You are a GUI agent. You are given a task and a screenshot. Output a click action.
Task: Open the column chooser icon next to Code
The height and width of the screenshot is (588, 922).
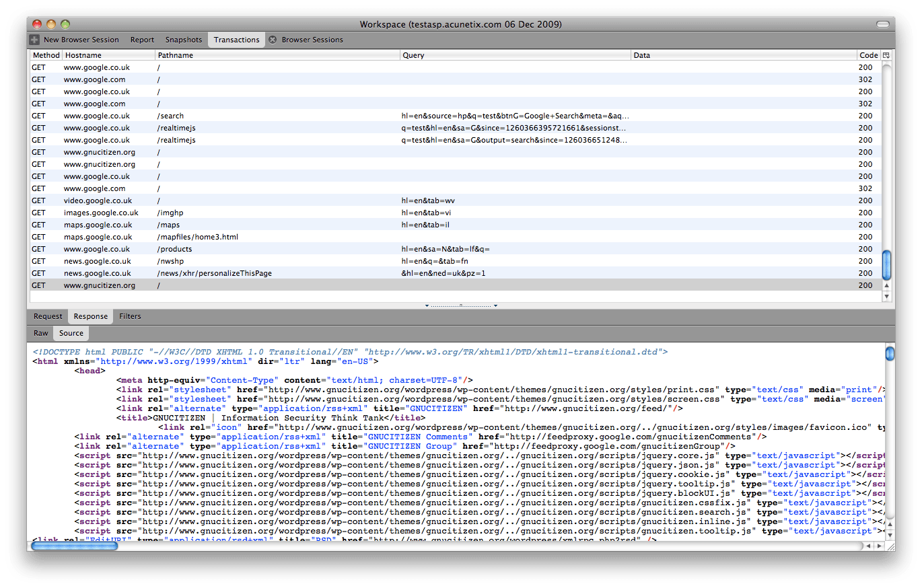pos(886,55)
